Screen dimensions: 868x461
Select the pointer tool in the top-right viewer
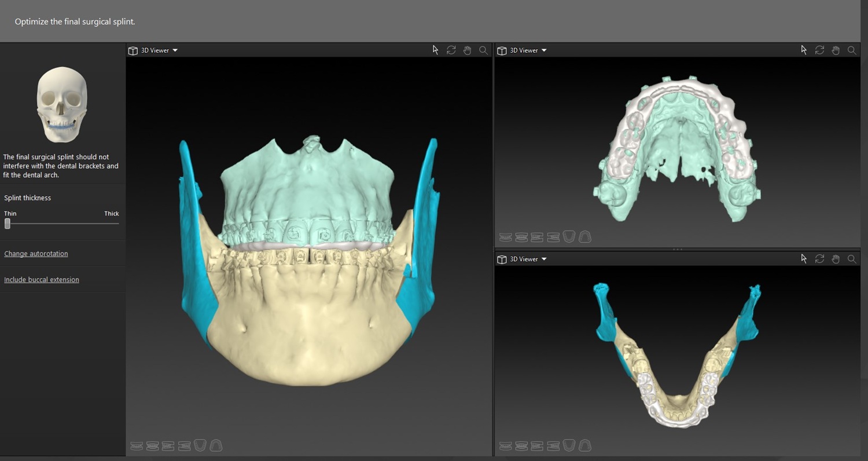click(x=804, y=50)
